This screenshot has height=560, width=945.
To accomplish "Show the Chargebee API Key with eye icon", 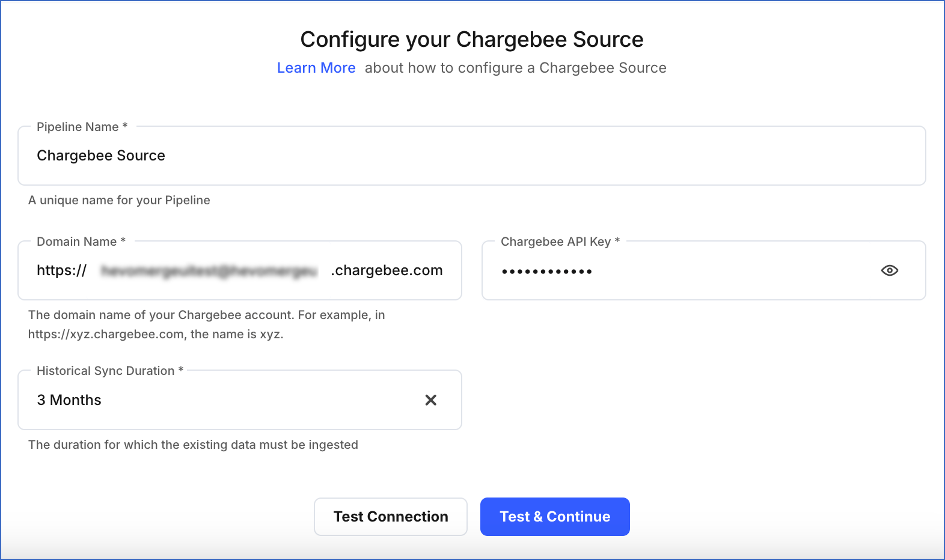I will pos(889,270).
